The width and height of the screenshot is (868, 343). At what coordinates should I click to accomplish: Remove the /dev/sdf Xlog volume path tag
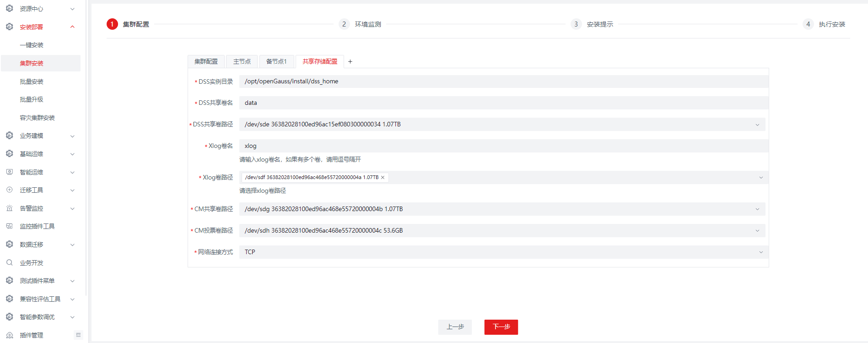click(x=383, y=178)
